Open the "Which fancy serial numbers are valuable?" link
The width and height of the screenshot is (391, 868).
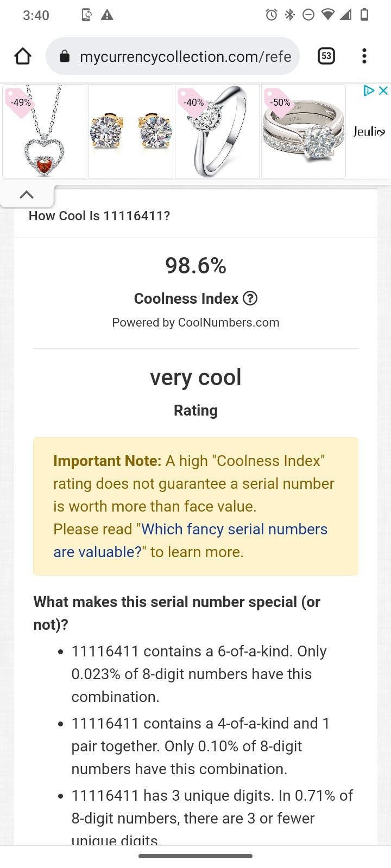click(x=190, y=540)
